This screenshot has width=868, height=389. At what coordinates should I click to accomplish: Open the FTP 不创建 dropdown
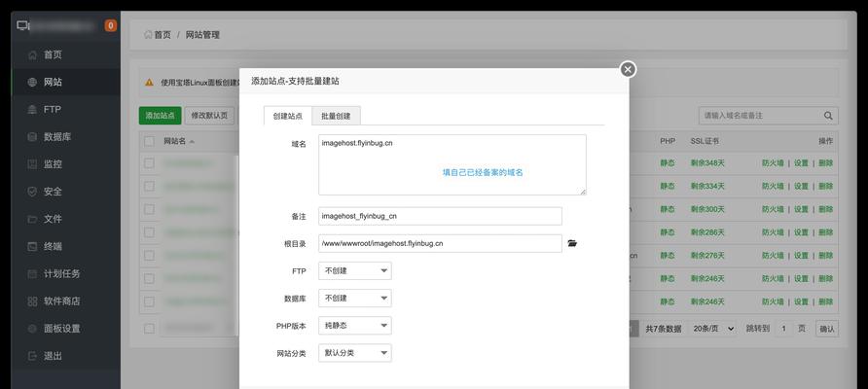[x=355, y=270]
